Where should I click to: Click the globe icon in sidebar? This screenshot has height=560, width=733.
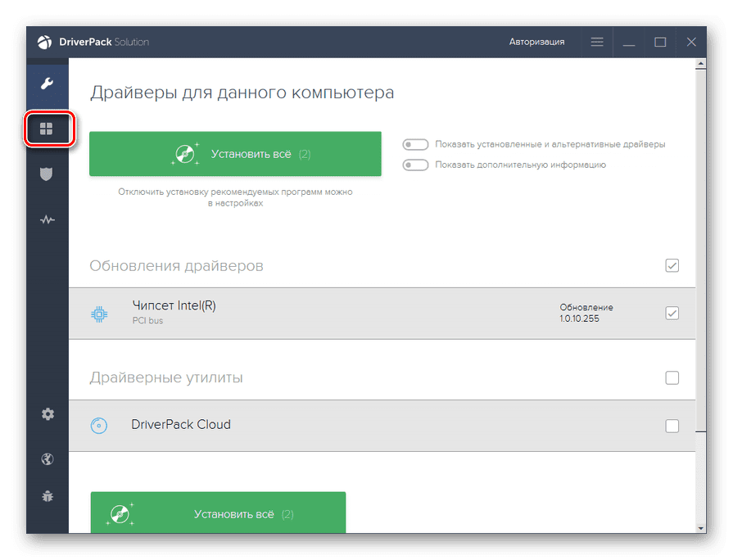pyautogui.click(x=48, y=459)
